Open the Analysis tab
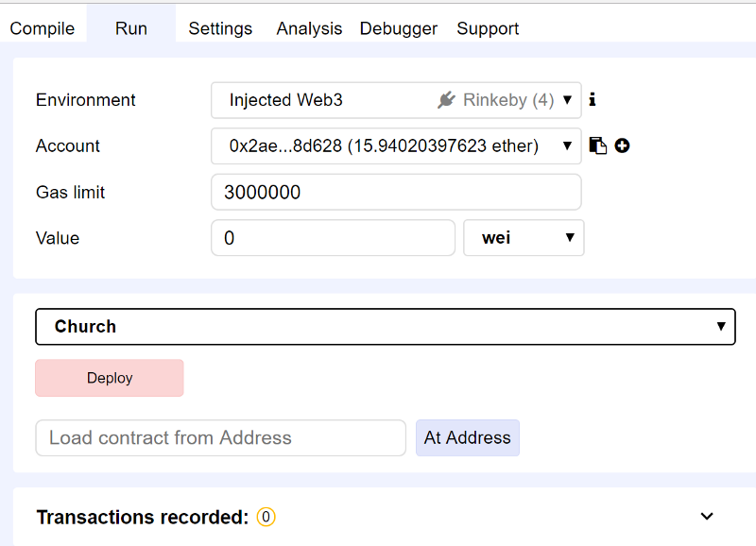This screenshot has height=546, width=756. click(309, 28)
